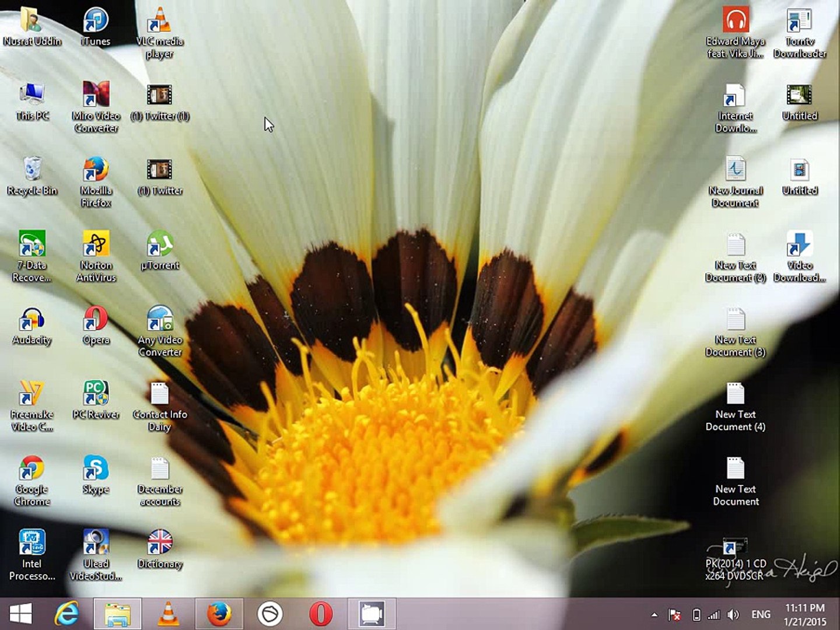
Task: Select the Audacity desktop icon
Action: coord(32,321)
